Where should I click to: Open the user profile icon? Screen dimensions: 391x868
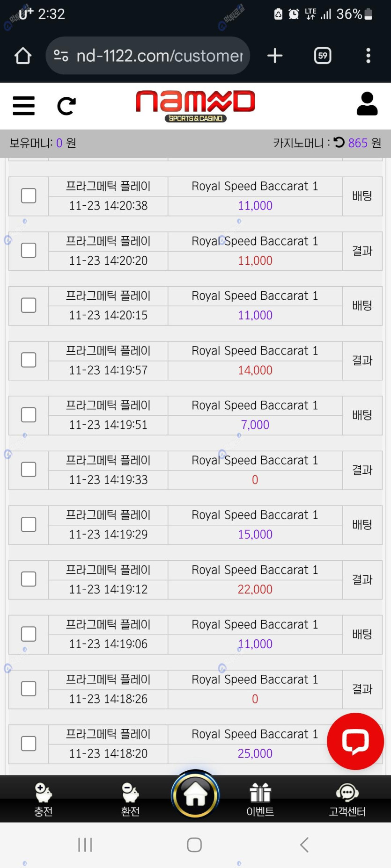coord(367,104)
